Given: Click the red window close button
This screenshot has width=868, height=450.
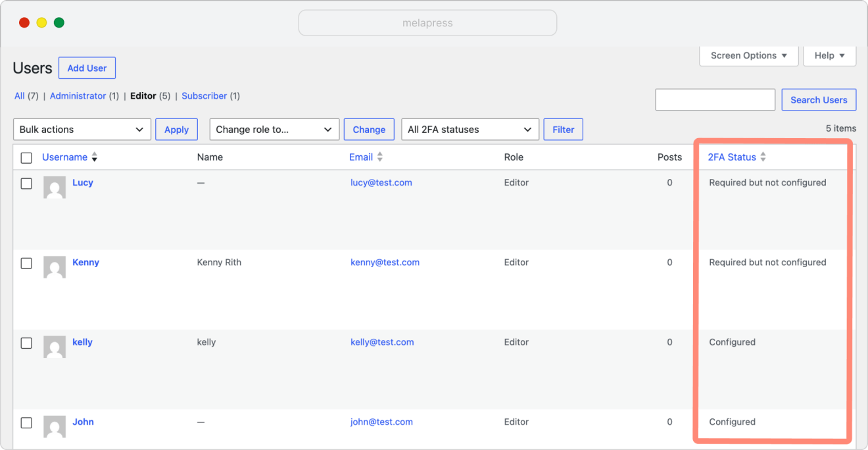Looking at the screenshot, I should [24, 23].
